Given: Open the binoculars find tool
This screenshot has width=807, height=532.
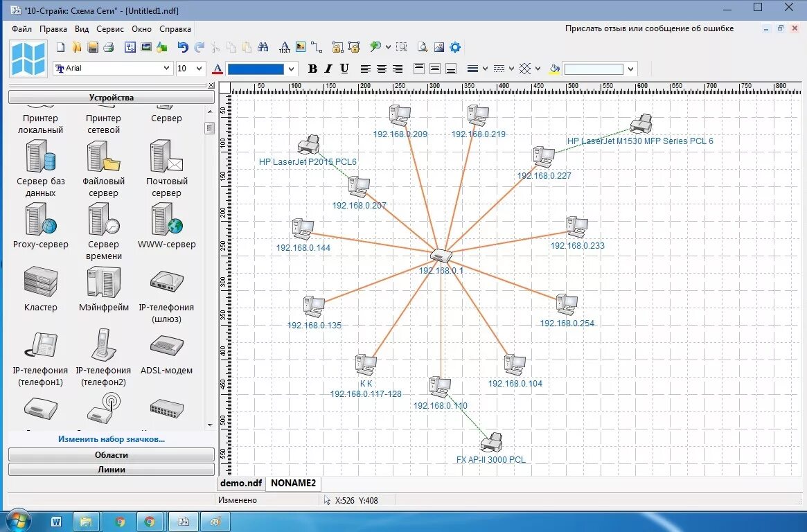Looking at the screenshot, I should [x=263, y=47].
